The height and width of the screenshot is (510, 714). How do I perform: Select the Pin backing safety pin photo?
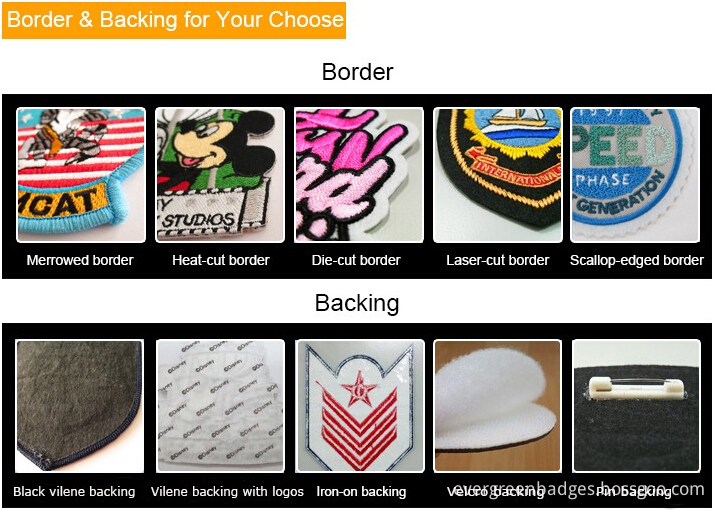(636, 406)
